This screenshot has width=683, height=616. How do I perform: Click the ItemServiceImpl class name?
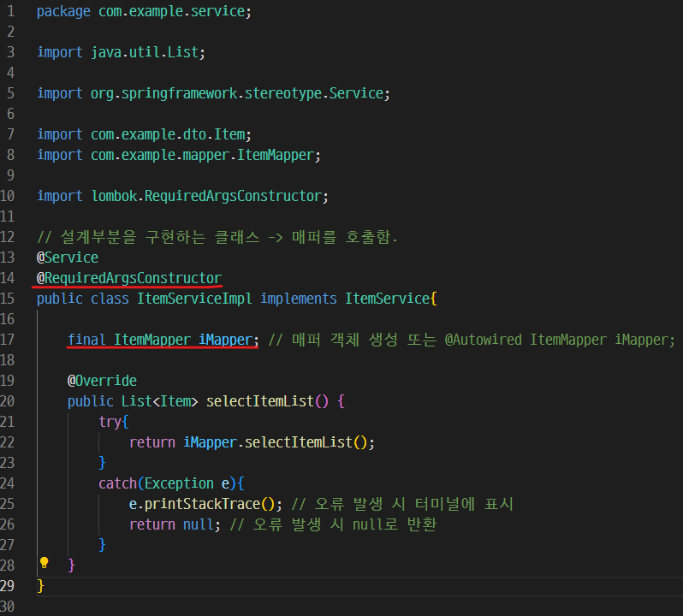tap(194, 299)
